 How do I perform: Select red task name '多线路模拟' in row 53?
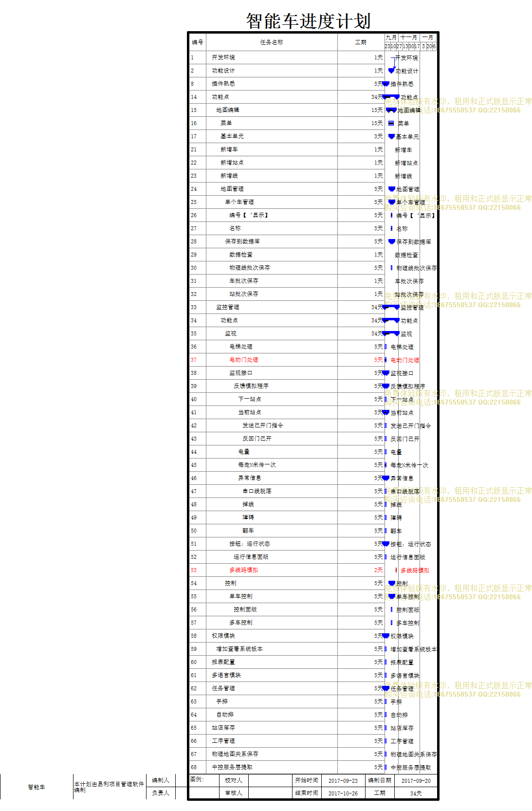(244, 570)
